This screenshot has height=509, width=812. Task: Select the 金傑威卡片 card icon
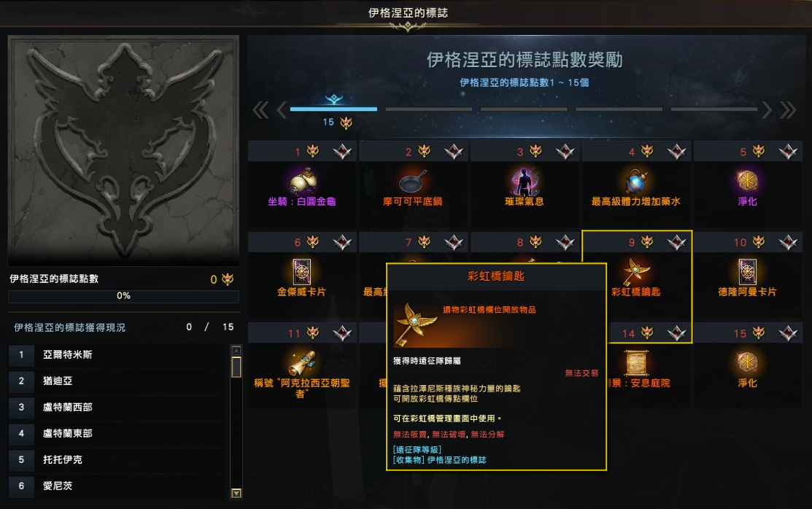[301, 271]
